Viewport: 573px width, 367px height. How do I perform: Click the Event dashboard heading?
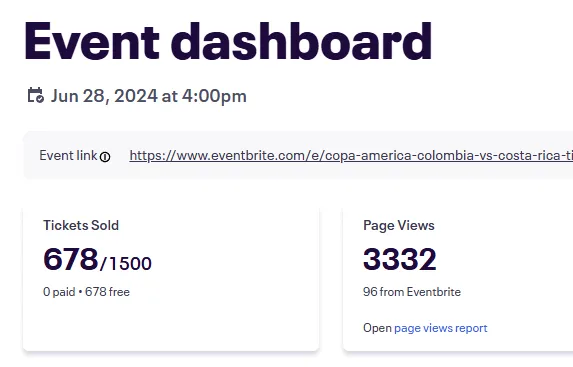point(228,41)
